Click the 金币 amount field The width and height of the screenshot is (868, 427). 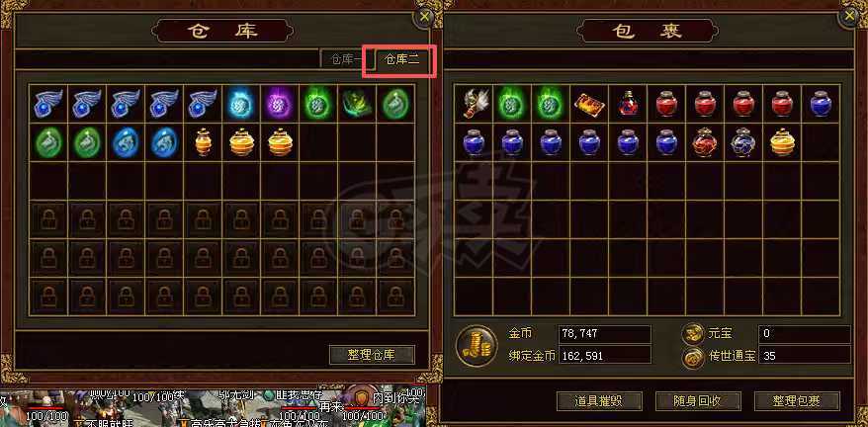point(604,334)
